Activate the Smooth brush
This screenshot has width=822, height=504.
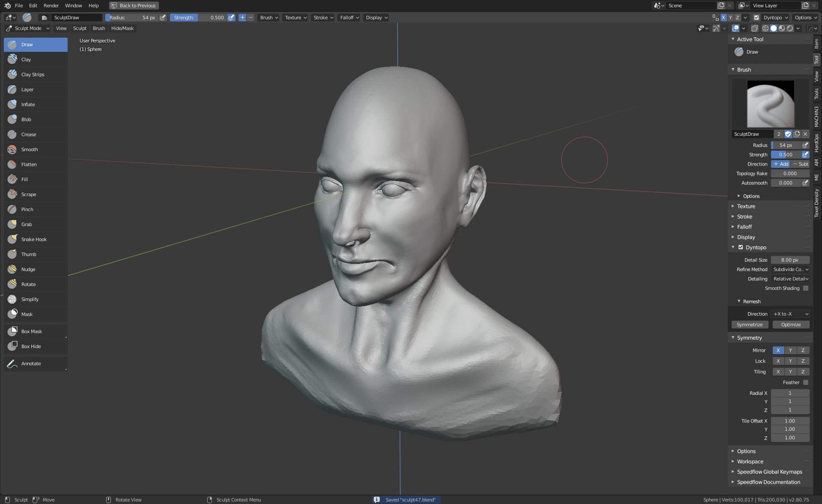coord(29,149)
